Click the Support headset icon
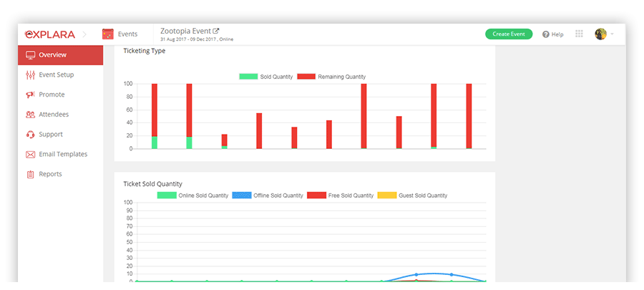 30,135
